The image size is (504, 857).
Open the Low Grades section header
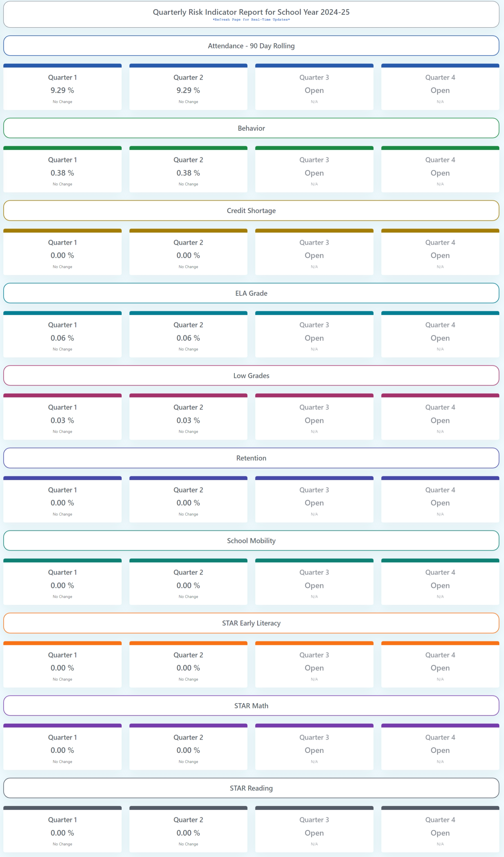click(251, 375)
